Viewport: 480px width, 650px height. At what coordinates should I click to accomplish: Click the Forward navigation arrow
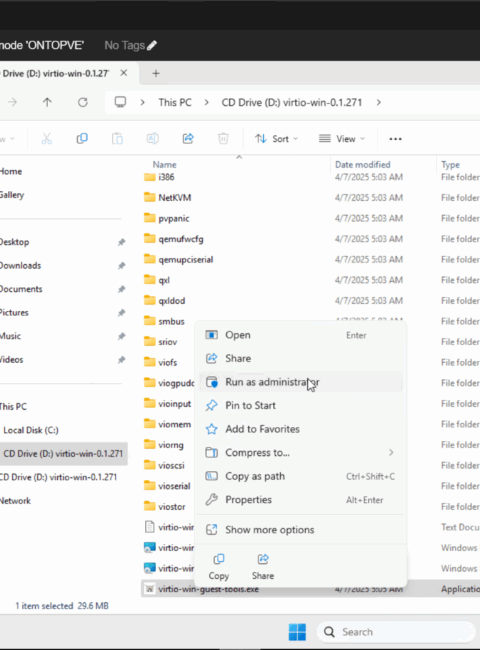12,102
